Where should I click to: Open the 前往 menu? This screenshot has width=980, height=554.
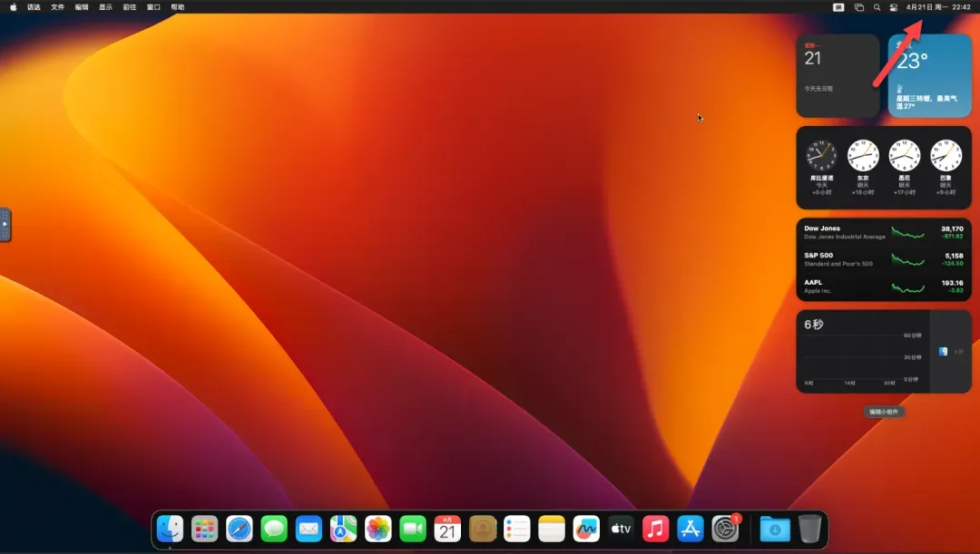tap(130, 7)
